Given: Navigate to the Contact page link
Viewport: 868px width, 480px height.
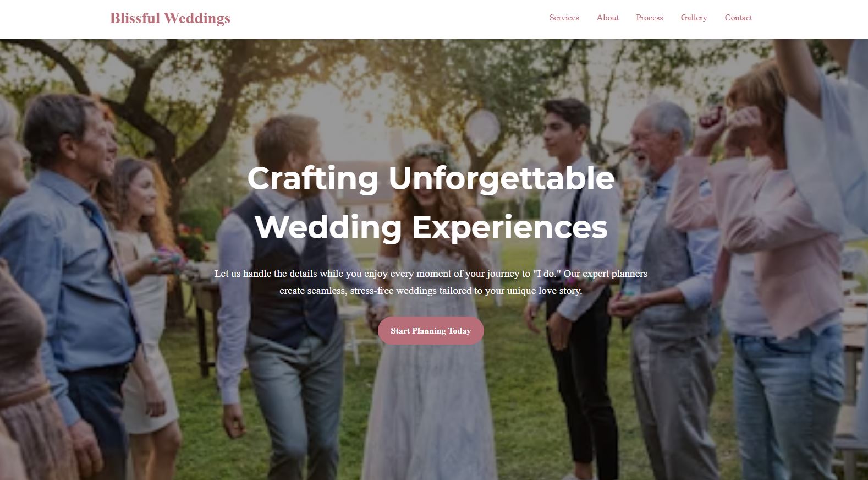Looking at the screenshot, I should [738, 18].
